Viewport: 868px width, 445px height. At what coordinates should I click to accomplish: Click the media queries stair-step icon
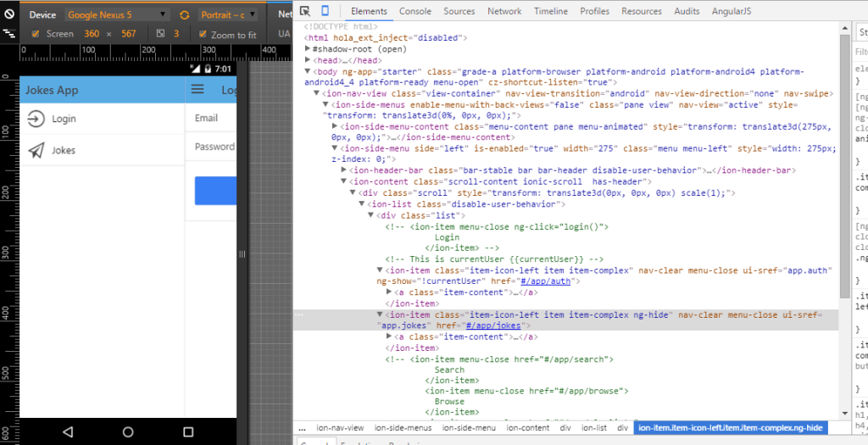coord(9,34)
